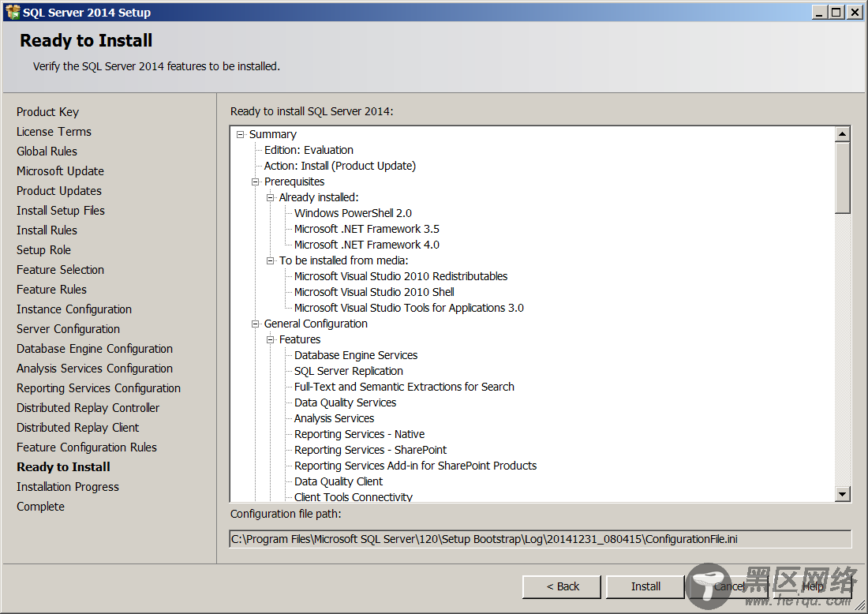
Task: Select Data Quality Client feature
Action: click(x=339, y=481)
